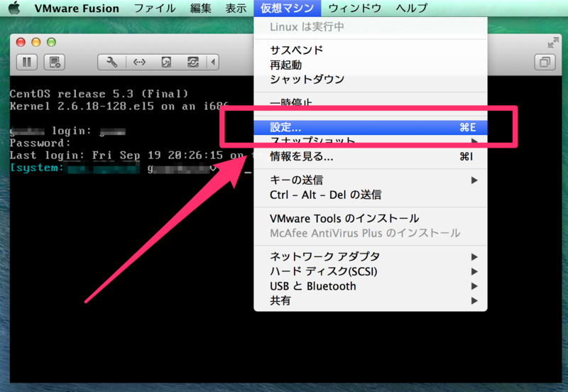Choose 再起動 from the menu

(x=371, y=65)
